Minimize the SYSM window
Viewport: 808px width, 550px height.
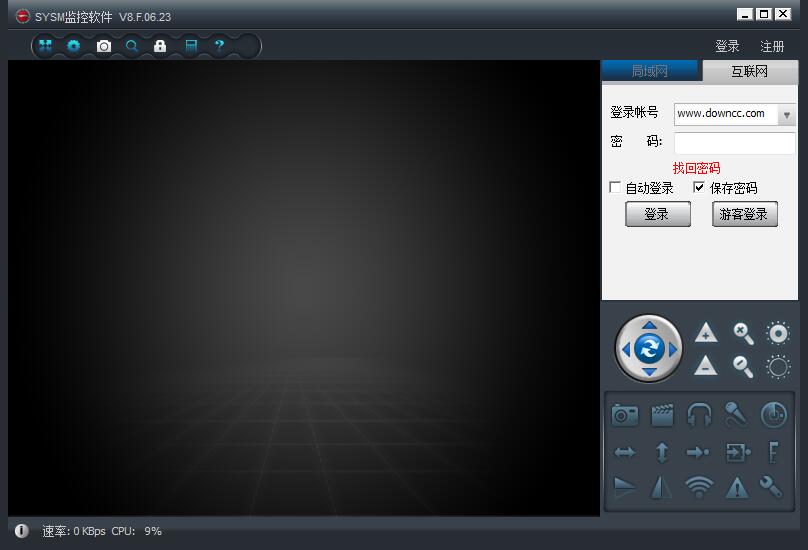745,14
